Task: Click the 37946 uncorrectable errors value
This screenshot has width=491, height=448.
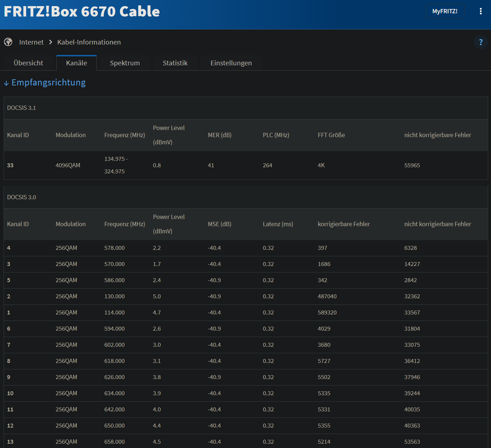Action: tap(412, 377)
